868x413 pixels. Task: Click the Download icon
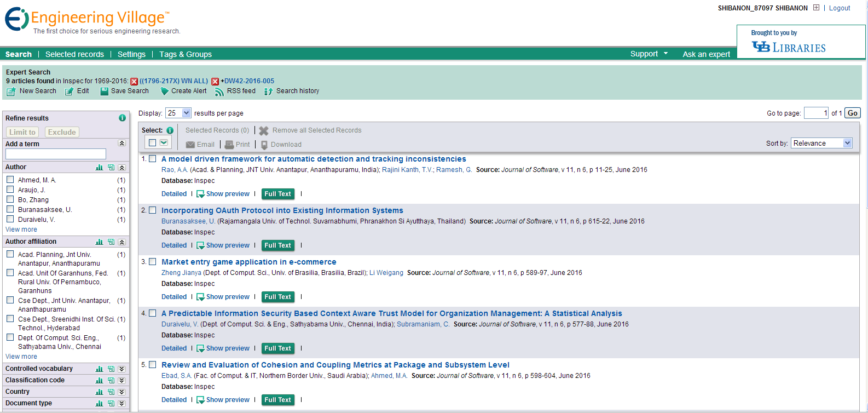click(x=264, y=145)
